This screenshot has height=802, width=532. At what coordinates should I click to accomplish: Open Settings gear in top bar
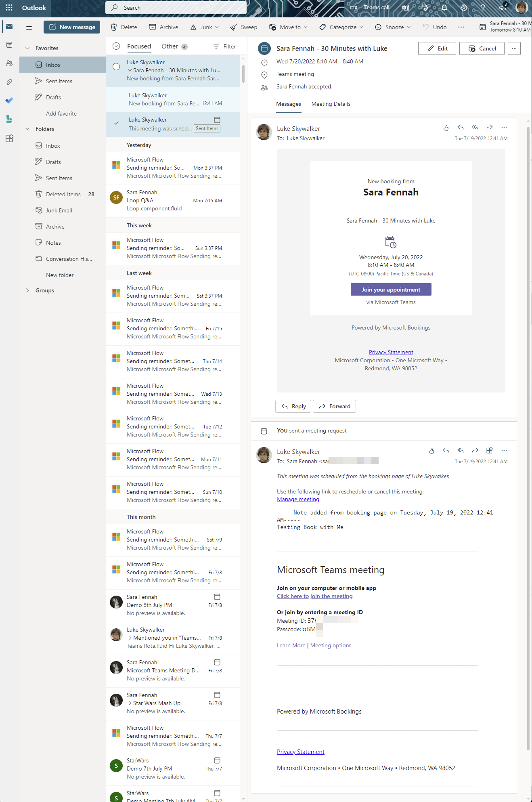click(464, 8)
